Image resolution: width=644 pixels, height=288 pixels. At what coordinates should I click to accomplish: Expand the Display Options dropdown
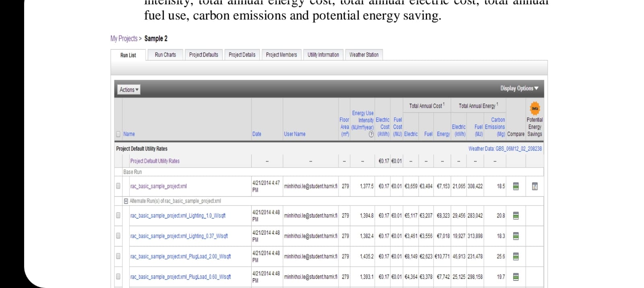click(519, 88)
